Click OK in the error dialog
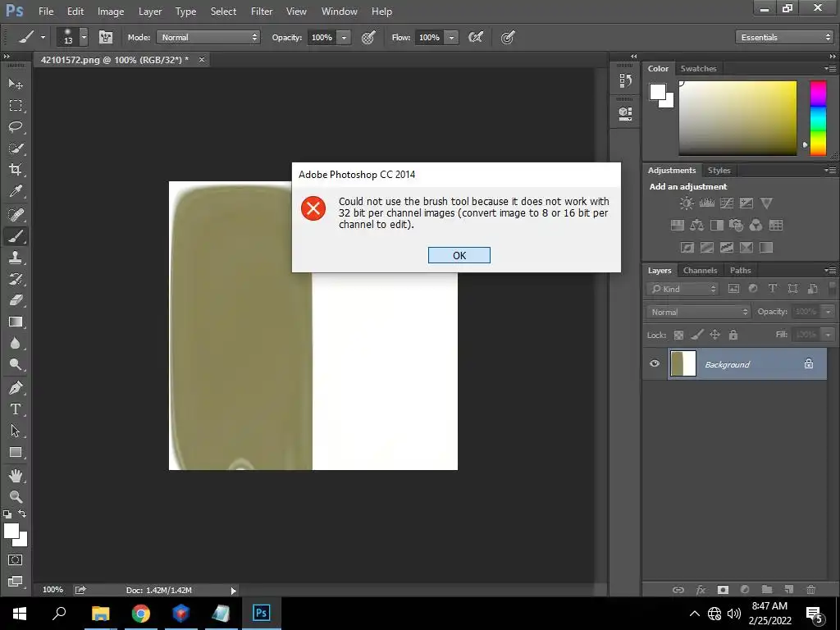Image resolution: width=840 pixels, height=630 pixels. (x=459, y=255)
